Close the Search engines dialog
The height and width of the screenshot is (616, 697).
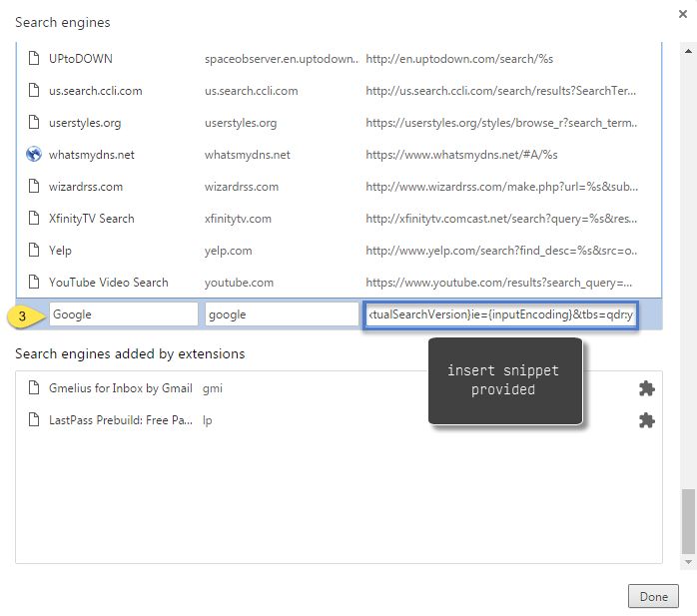(683, 14)
